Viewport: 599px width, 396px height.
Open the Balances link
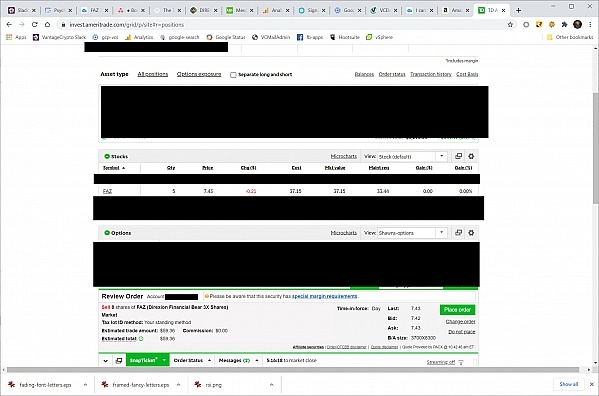[x=364, y=74]
